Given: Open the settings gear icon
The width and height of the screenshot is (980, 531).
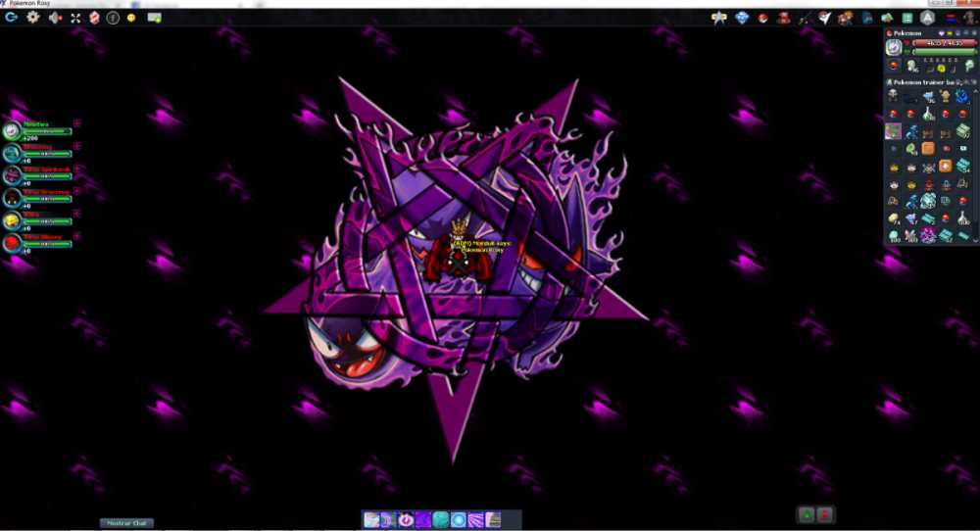Looking at the screenshot, I should pos(32,18).
